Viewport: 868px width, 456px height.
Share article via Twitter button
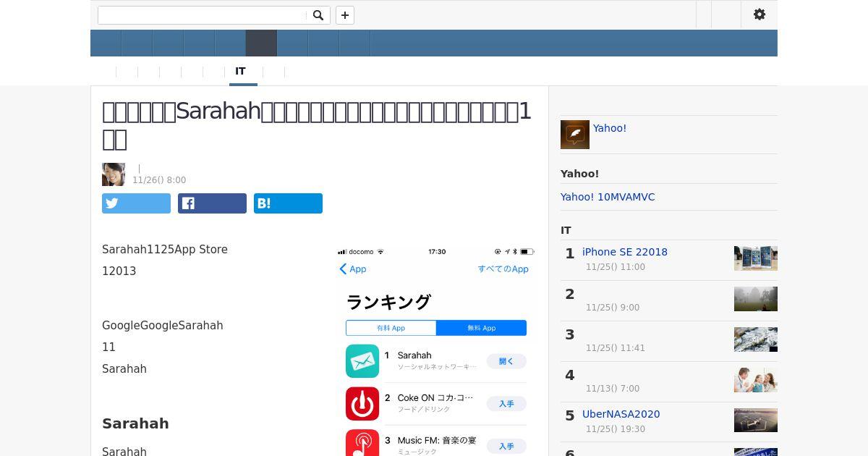click(136, 203)
